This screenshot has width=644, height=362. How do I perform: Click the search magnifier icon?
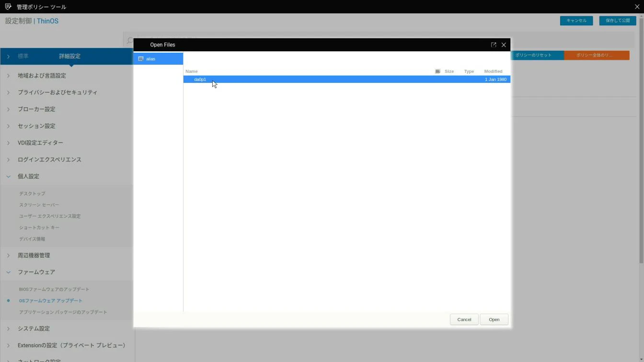click(x=129, y=41)
